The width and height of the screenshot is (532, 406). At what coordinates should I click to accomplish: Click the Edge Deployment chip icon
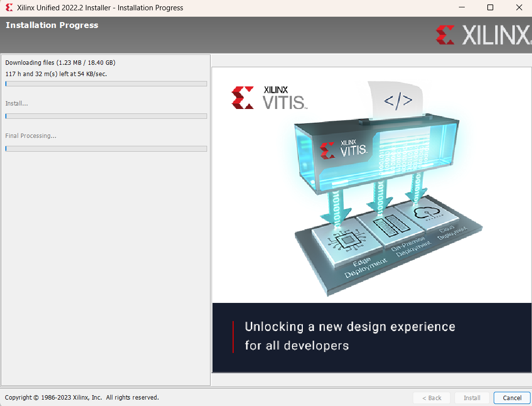[x=347, y=241]
